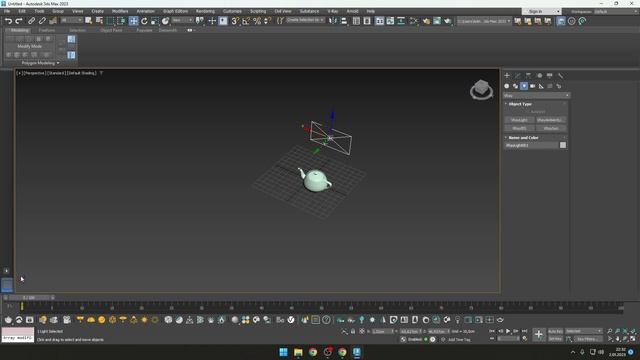The height and width of the screenshot is (360, 640).
Task: Click the Render Production teapot icon
Action: tap(448, 21)
